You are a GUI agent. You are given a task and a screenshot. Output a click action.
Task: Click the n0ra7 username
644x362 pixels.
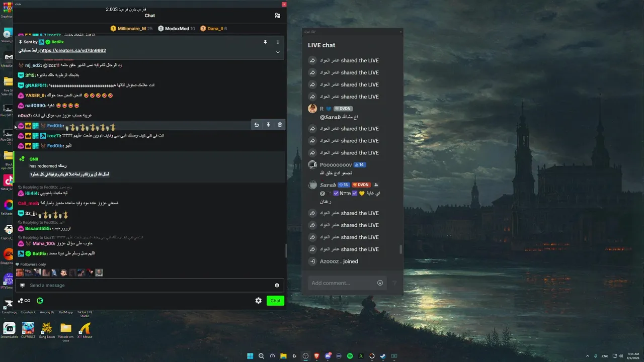25,116
